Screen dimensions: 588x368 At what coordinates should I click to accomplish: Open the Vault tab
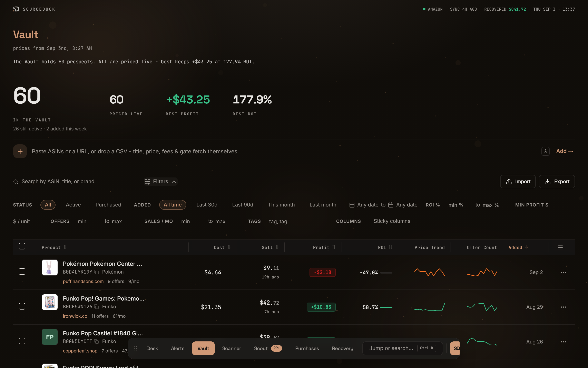203,348
